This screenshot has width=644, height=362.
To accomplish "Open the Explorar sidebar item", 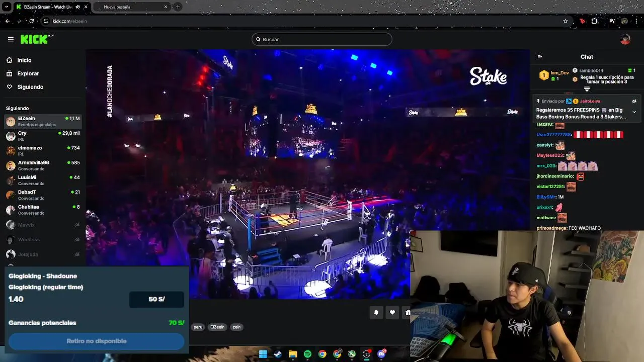I will coord(28,73).
